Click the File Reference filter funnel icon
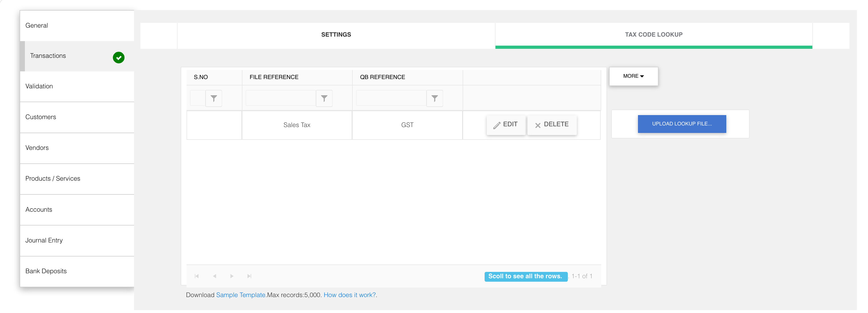The image size is (868, 313). (x=324, y=98)
